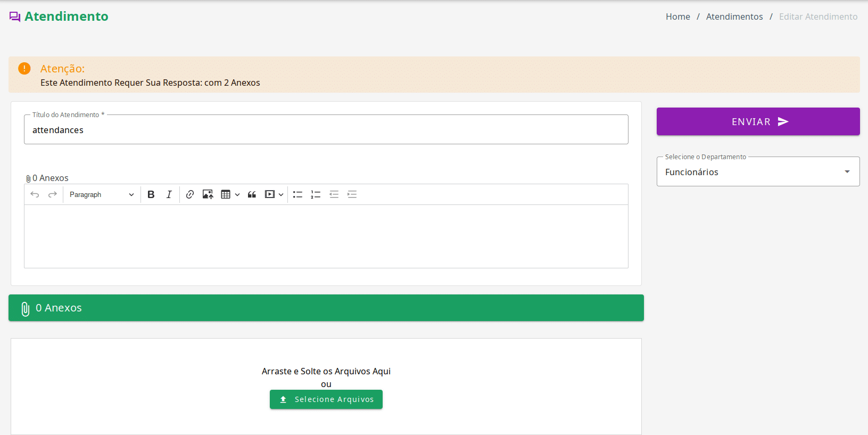Go to Home breadcrumb link
Viewport: 868px width, 435px height.
[x=677, y=17]
